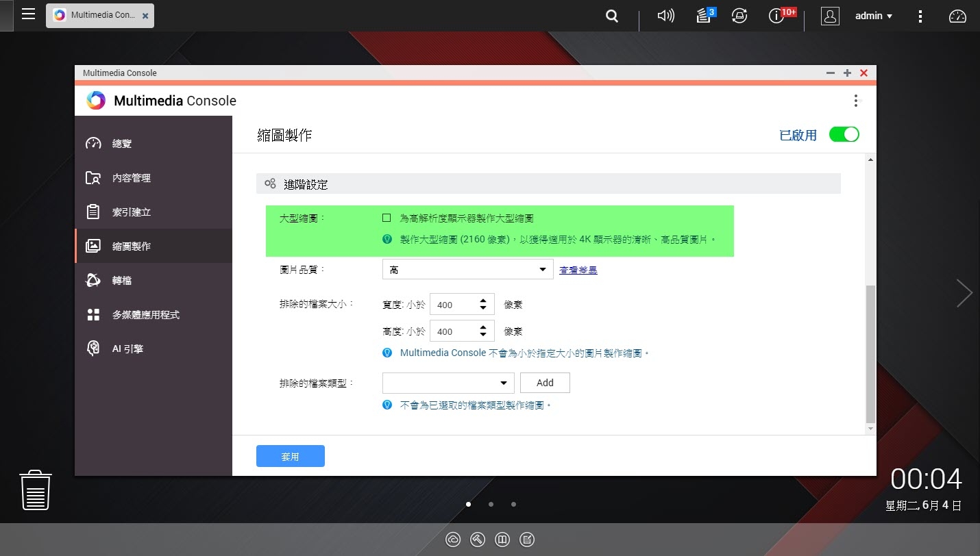Click the 查看差異 link

578,270
